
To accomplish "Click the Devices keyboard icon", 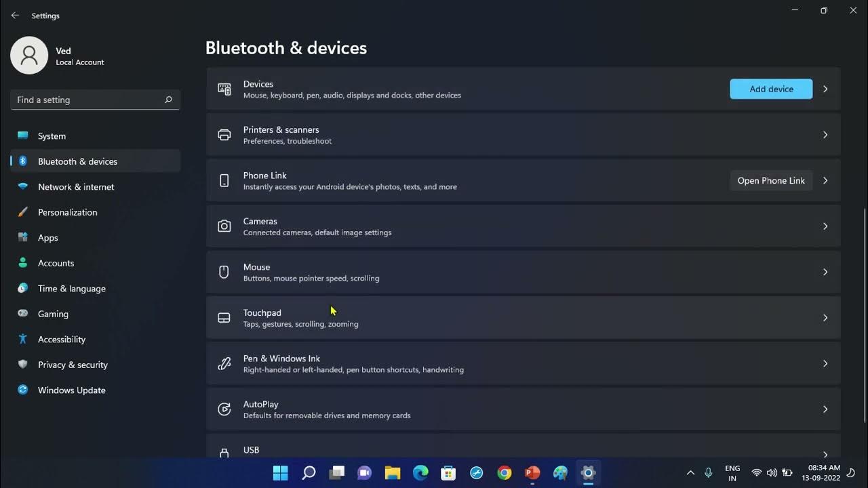I will (224, 89).
